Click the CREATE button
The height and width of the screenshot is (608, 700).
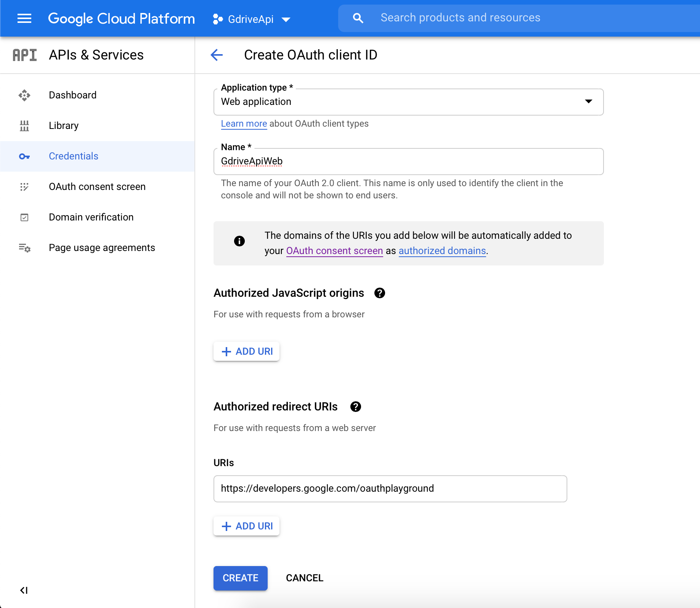tap(241, 578)
